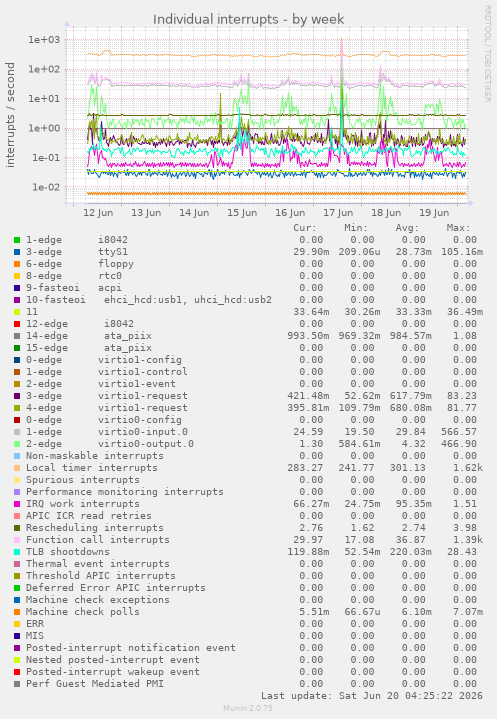Click the Last update timestamp text
This screenshot has height=719, width=497.
pyautogui.click(x=372, y=696)
